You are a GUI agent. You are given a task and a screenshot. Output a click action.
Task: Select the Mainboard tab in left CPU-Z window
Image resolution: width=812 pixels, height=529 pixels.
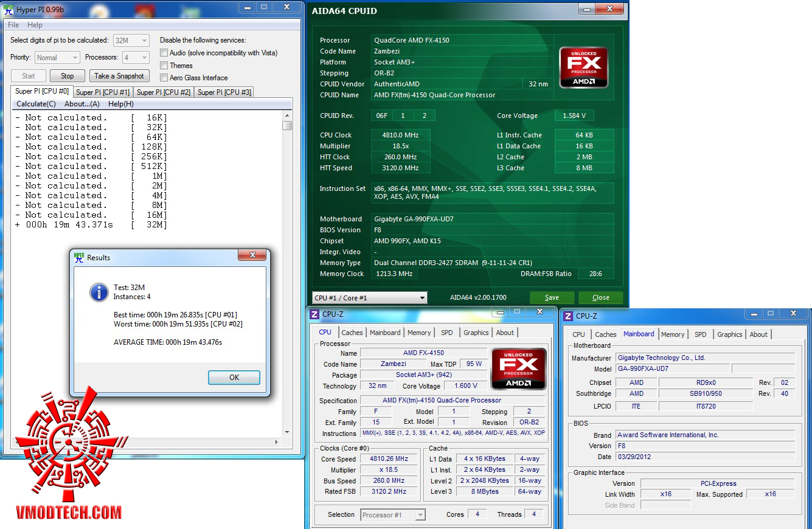point(385,333)
